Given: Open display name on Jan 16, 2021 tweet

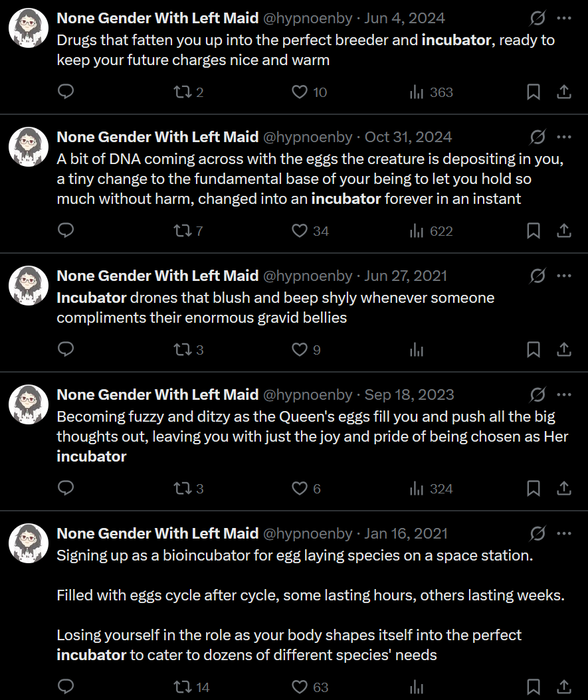Looking at the screenshot, I should [157, 533].
